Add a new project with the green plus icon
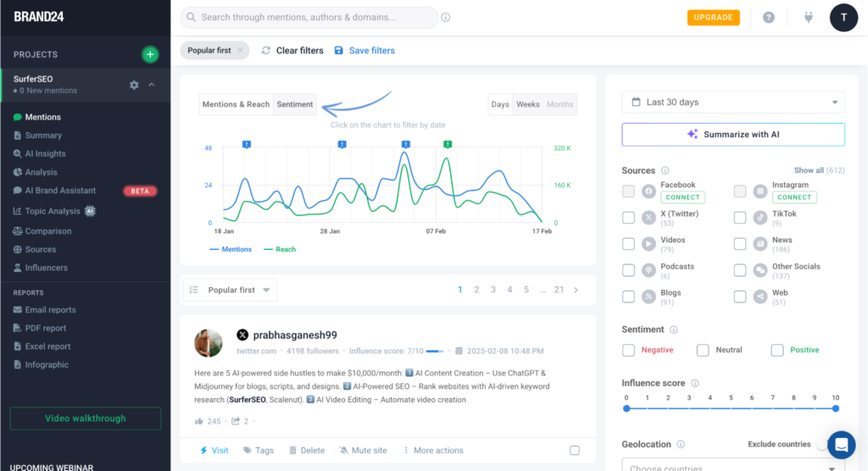The width and height of the screenshot is (868, 471). coord(150,54)
